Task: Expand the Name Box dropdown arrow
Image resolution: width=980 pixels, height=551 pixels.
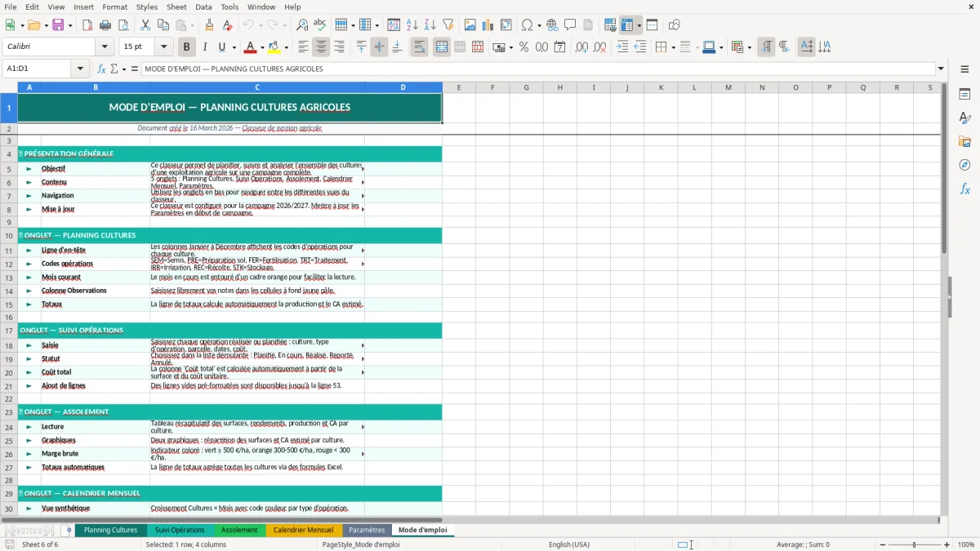Action: 80,69
